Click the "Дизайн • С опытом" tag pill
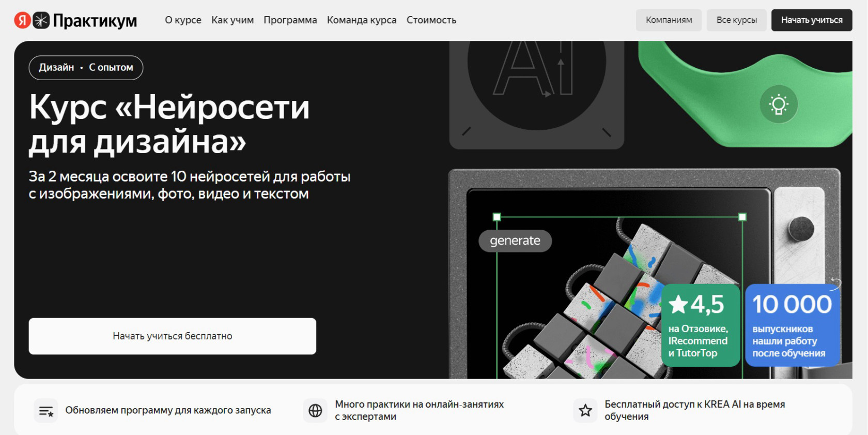 (86, 68)
